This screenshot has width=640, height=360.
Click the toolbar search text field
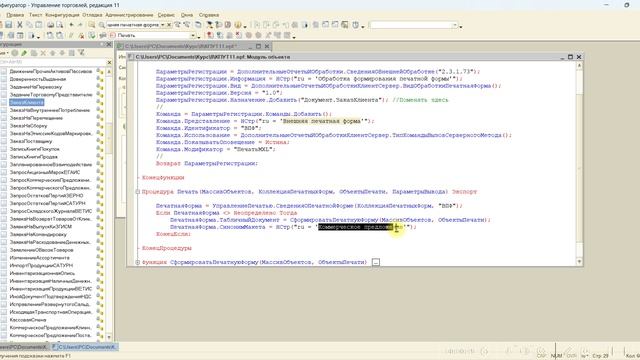[x=133, y=25]
